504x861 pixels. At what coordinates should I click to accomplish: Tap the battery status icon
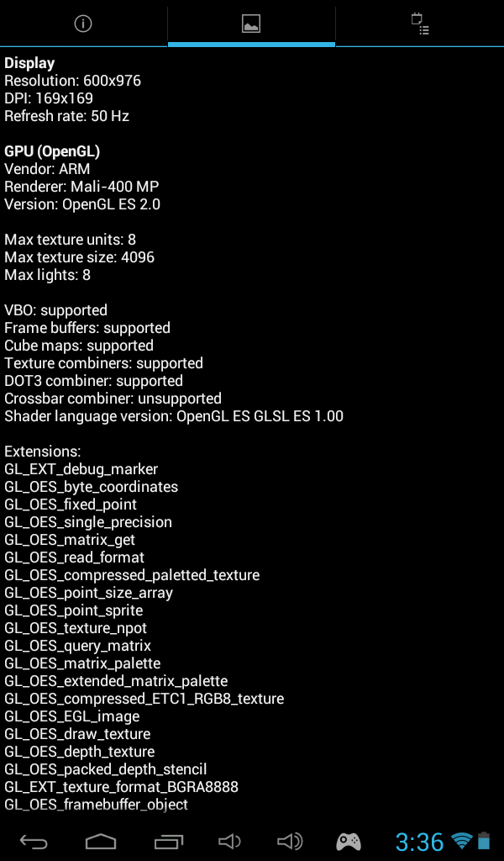(x=484, y=841)
